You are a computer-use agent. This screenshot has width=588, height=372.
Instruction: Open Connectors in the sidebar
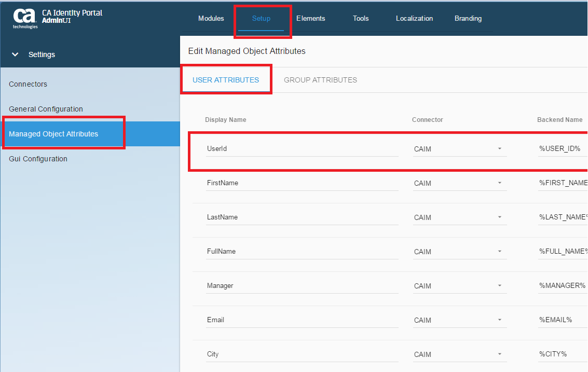tap(28, 84)
